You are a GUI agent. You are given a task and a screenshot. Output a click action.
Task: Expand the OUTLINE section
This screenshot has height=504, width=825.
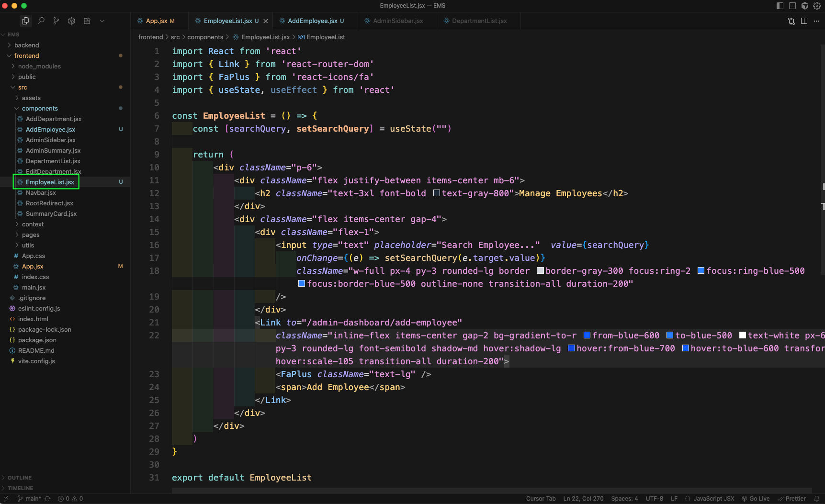coord(65,478)
